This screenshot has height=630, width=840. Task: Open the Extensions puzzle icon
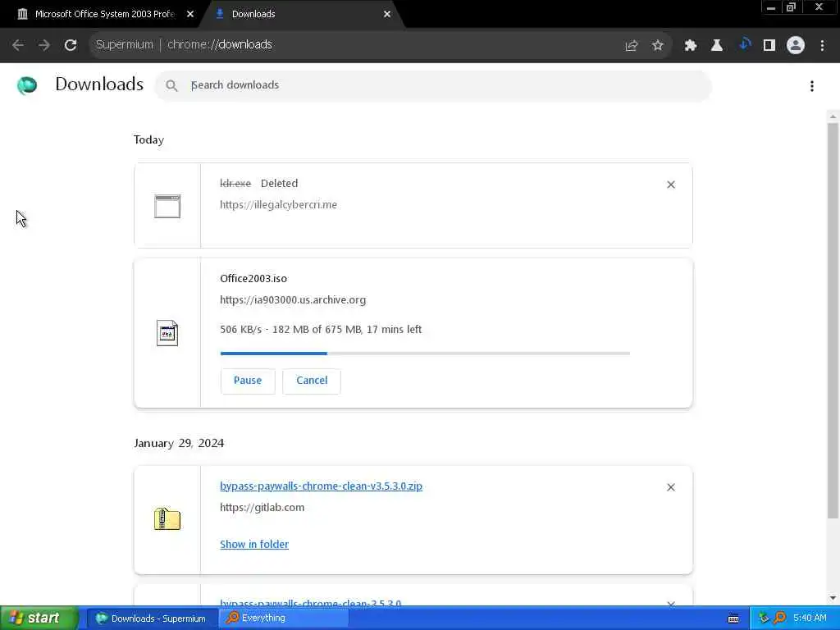click(x=691, y=46)
